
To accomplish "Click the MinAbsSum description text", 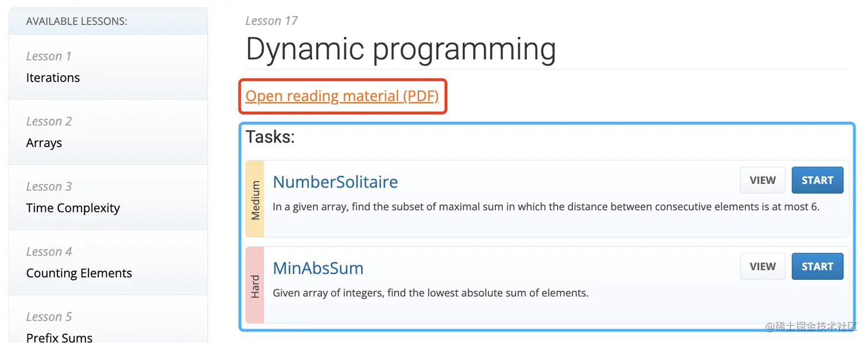I will point(431,293).
